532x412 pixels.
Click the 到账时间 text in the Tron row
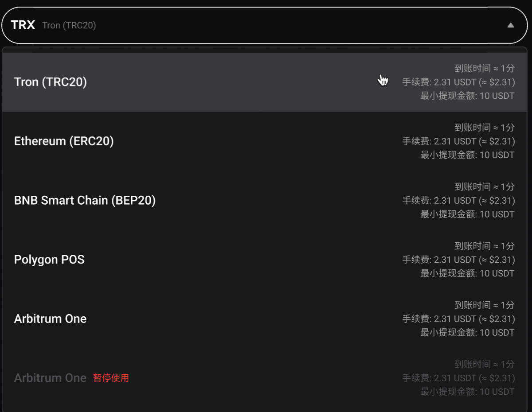pos(485,68)
